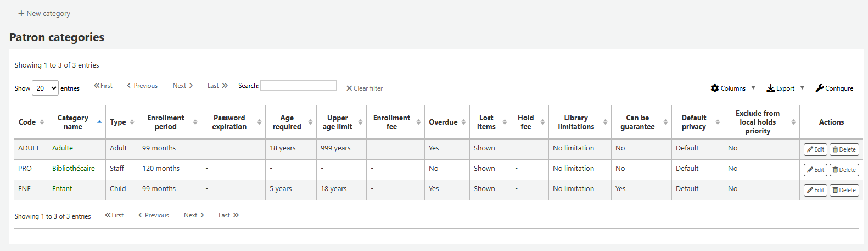The width and height of the screenshot is (868, 251).
Task: Edit the ENF Enfant category
Action: click(x=815, y=190)
